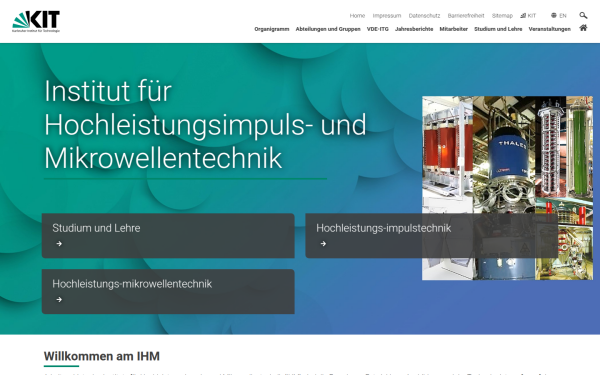Click the Hochleistungs-mikrowellentechnik tile
This screenshot has height=375, width=600.
click(168, 292)
